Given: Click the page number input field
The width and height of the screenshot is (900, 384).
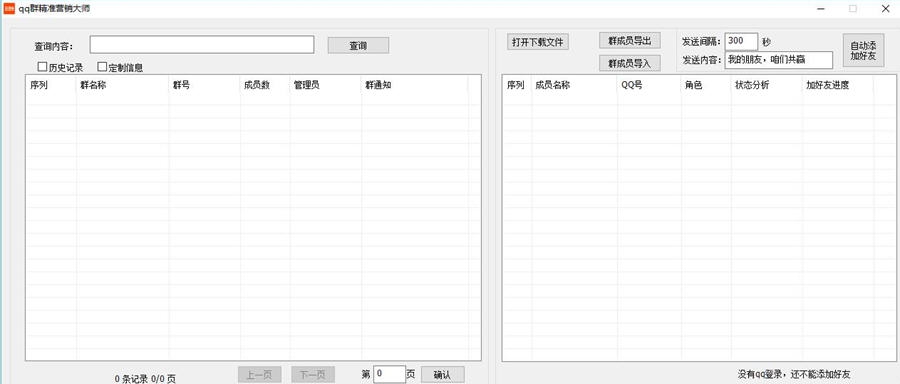Looking at the screenshot, I should click(x=390, y=374).
